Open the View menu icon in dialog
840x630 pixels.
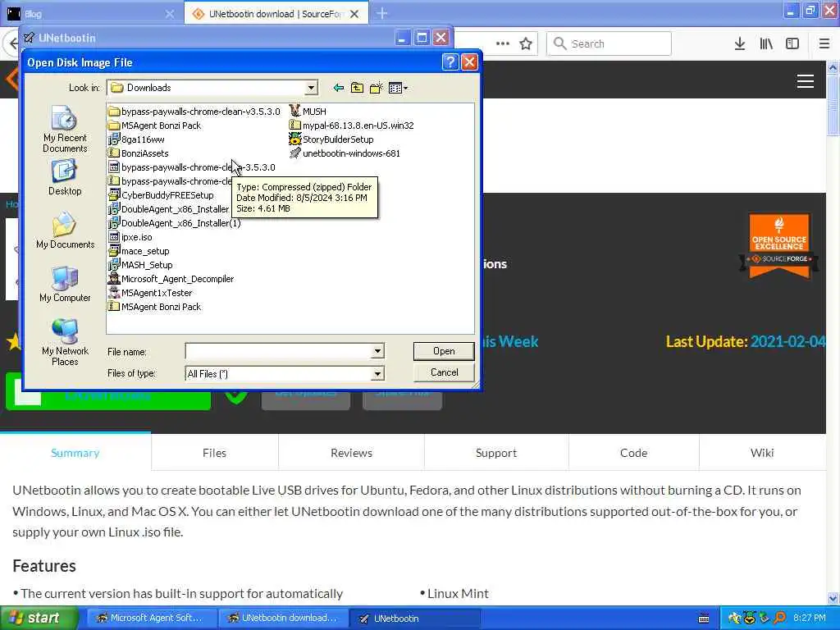(x=398, y=88)
